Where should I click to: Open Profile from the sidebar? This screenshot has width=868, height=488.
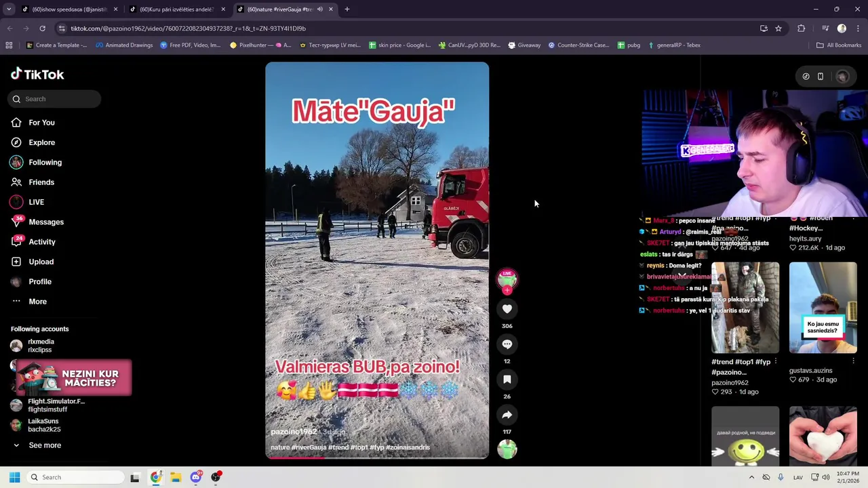(40, 281)
